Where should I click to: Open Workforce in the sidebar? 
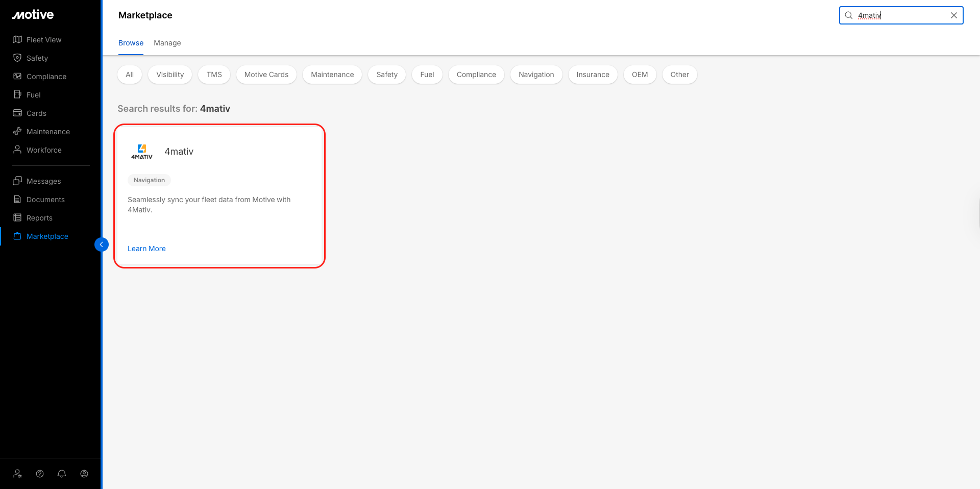click(44, 150)
